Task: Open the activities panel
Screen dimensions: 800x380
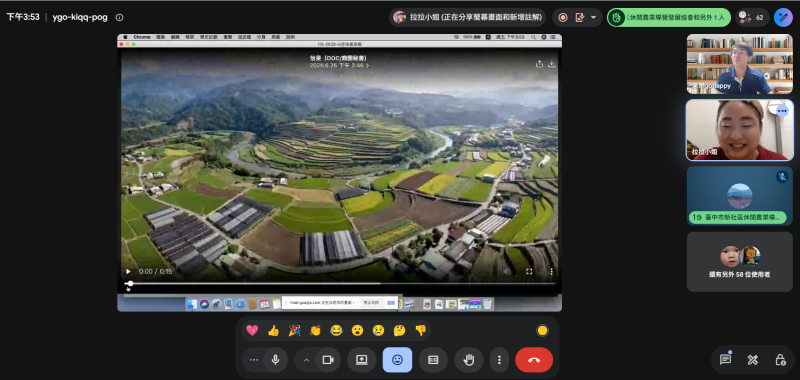Action: (x=753, y=360)
